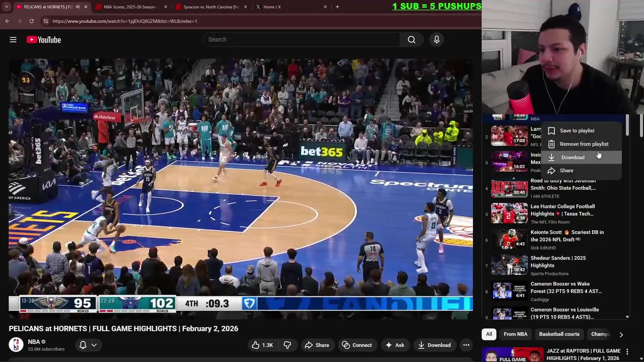Screen dimensions: 644x362
Task: Click the YouTube search input field
Action: pos(301,40)
